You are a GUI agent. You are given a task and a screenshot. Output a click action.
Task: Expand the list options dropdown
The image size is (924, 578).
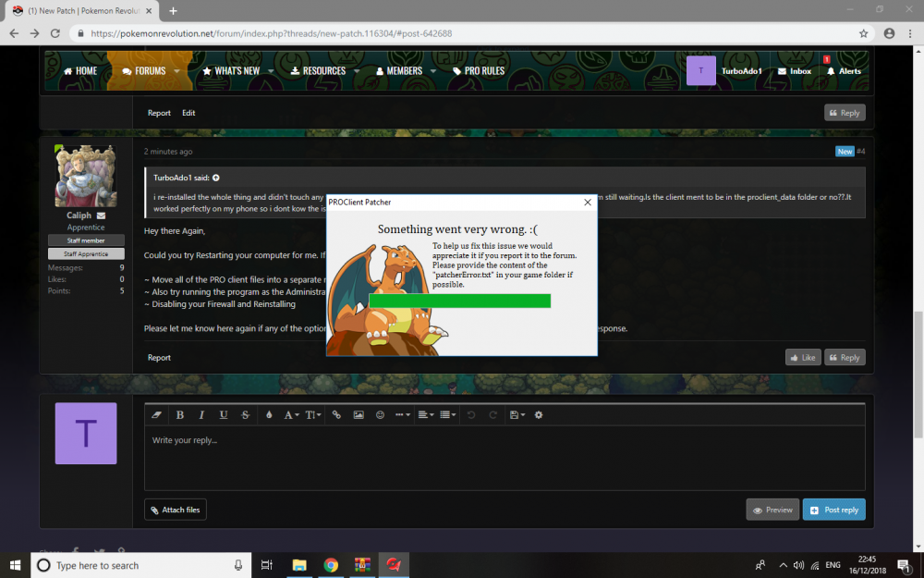click(x=448, y=415)
